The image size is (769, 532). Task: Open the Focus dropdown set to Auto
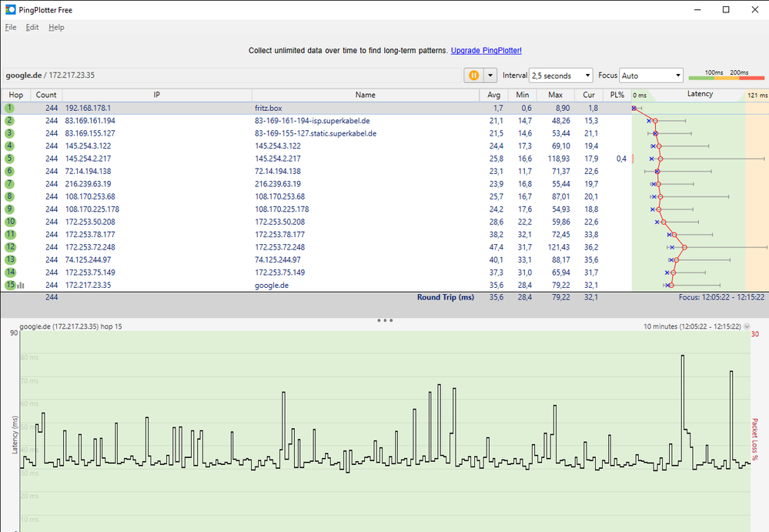coord(651,75)
